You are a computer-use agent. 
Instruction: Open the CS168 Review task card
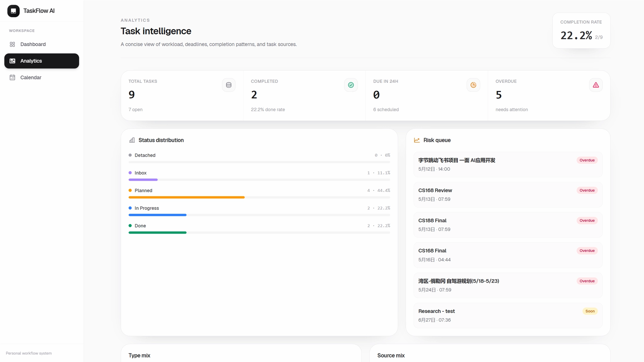click(508, 195)
